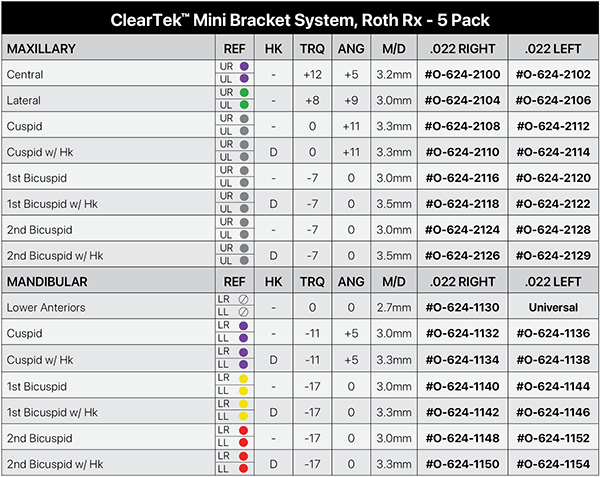Viewport: 600px width, 477px height.
Task: Click the purple LL dot for mandibular Cuspid w/ Hk
Action: 243,365
